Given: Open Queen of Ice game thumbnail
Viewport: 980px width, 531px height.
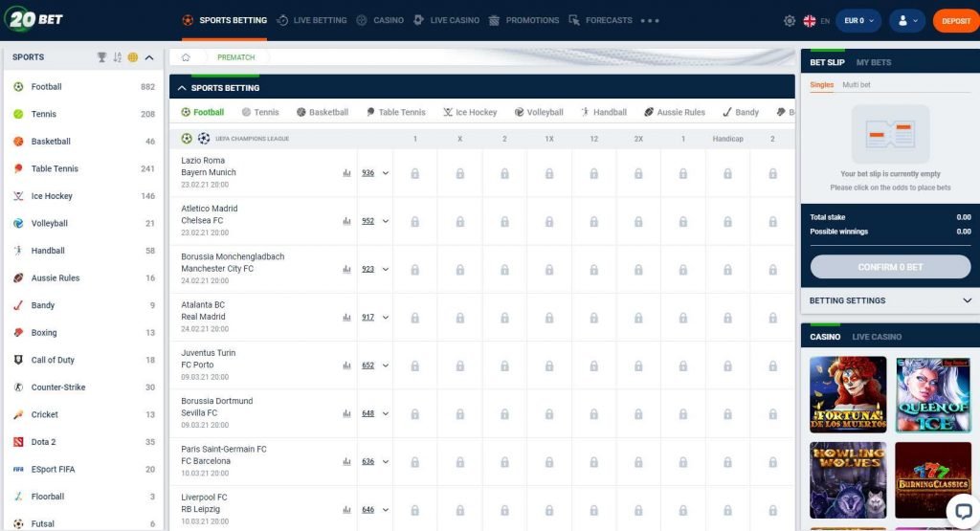Looking at the screenshot, I should (933, 395).
